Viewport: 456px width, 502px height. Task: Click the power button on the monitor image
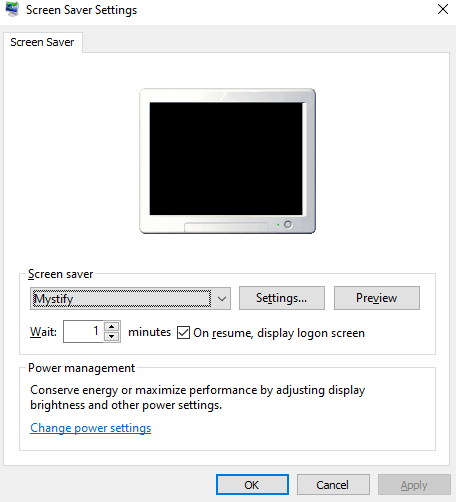coord(288,224)
